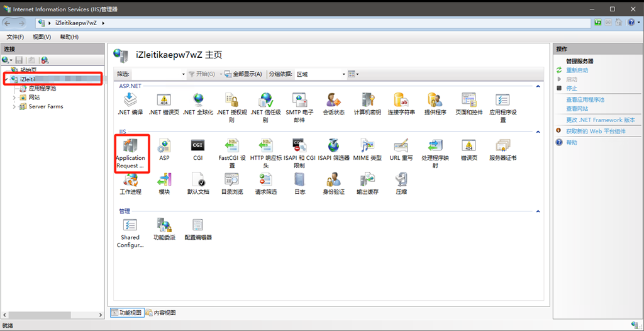Open the 页面和控件 feature

pyautogui.click(x=469, y=103)
